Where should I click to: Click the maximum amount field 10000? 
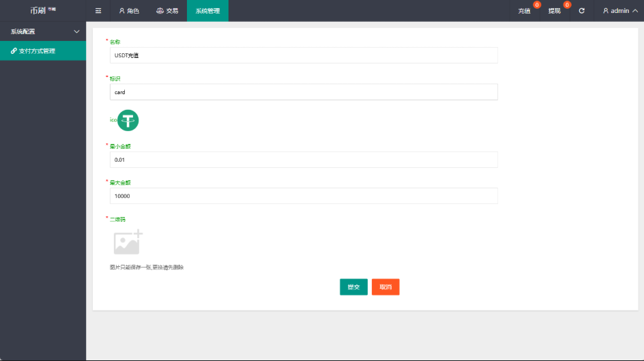304,196
